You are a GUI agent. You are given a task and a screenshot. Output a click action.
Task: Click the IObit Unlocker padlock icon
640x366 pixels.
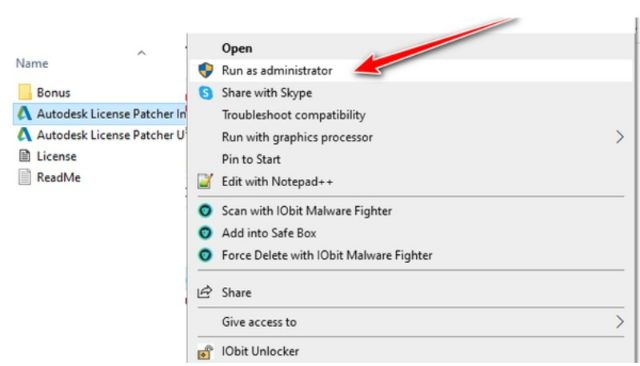click(x=205, y=352)
